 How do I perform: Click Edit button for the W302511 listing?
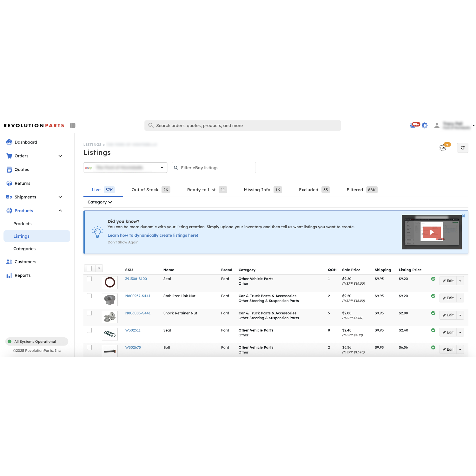coord(448,332)
